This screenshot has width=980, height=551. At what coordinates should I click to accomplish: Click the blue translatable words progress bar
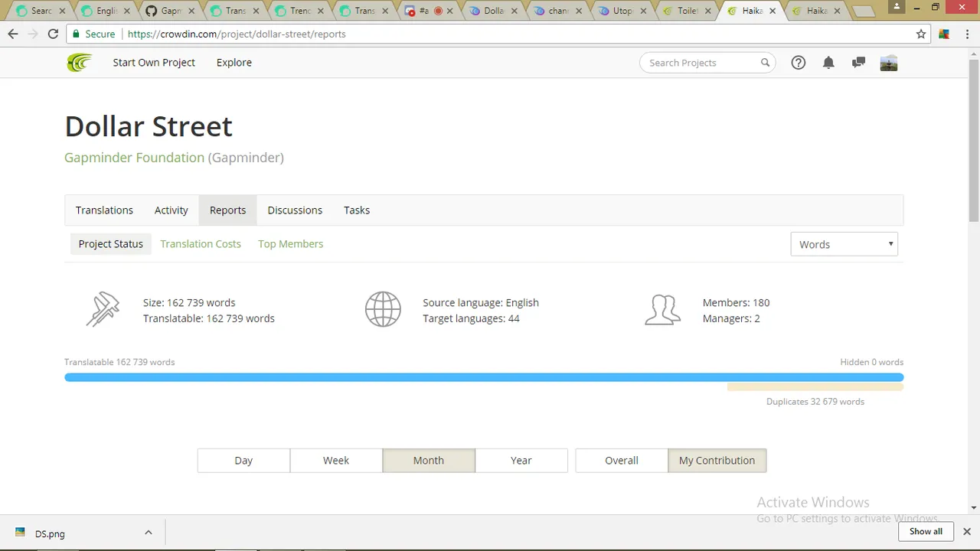484,377
